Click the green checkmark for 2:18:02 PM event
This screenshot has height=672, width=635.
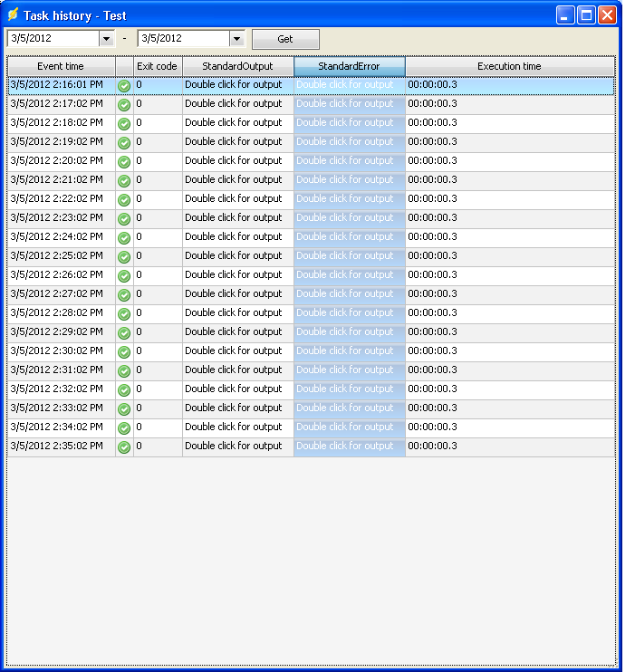click(x=124, y=123)
